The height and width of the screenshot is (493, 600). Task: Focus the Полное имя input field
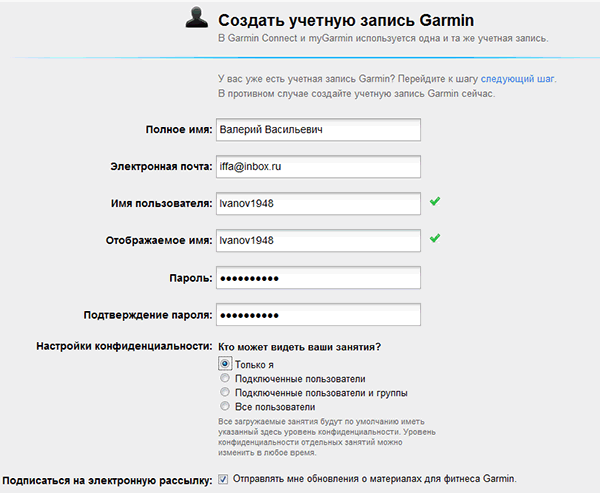318,130
